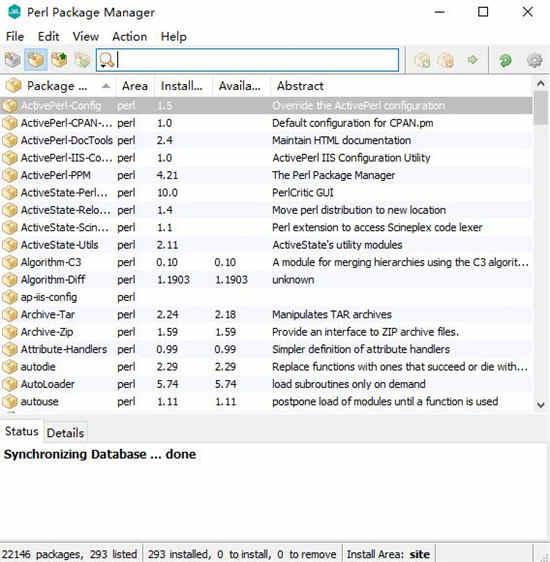
Task: Click the package icon beside Algorithm-Diff
Action: (10, 280)
